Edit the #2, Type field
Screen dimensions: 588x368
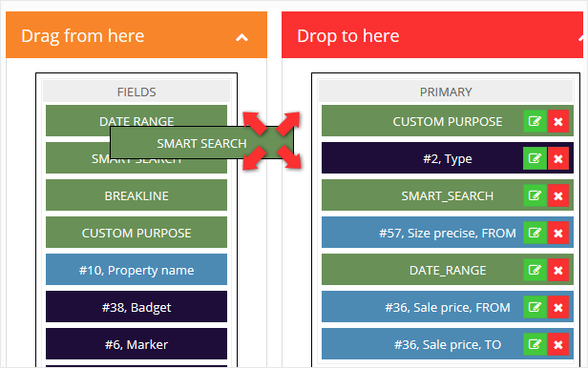[x=535, y=158]
